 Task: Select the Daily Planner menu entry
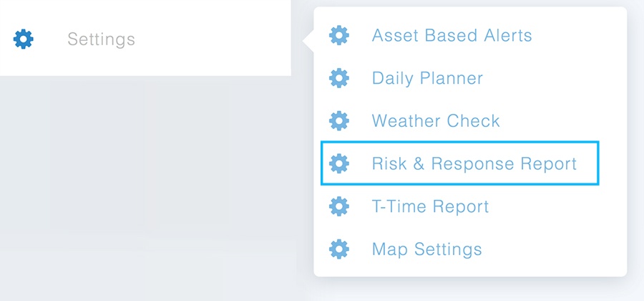[428, 78]
